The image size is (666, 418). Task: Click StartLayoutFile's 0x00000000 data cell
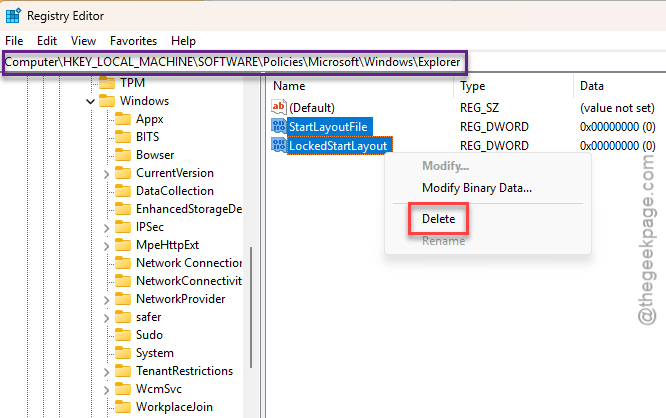pos(617,127)
